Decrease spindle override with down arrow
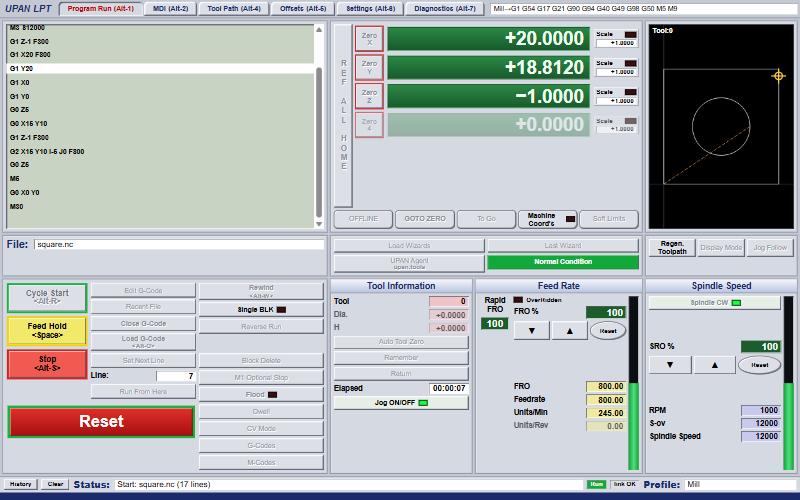 [x=670, y=365]
